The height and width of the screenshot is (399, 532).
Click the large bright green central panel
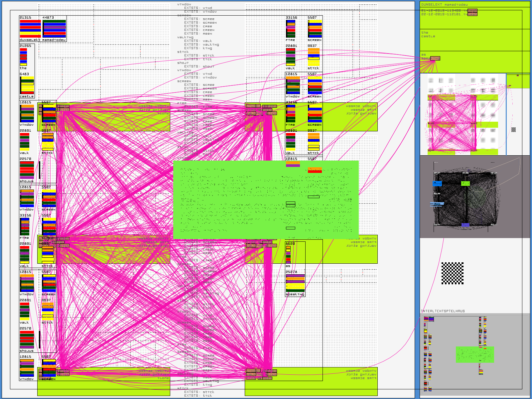click(266, 200)
